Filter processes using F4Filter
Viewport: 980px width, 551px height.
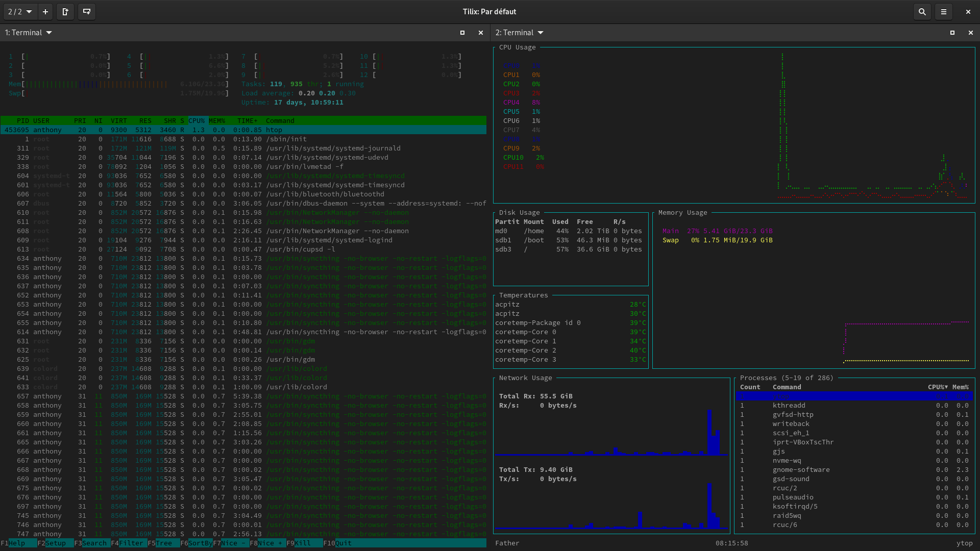[x=128, y=543]
